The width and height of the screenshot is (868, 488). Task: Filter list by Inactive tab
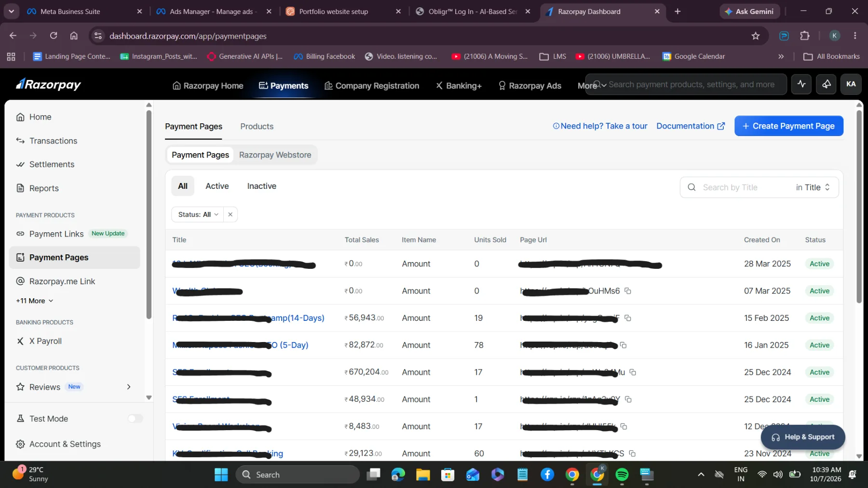262,186
